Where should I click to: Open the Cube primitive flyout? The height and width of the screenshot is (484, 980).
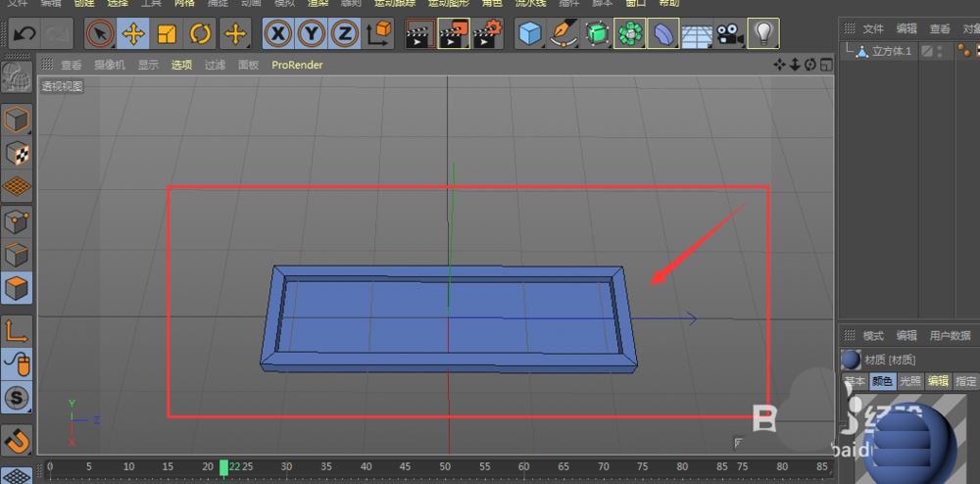530,33
